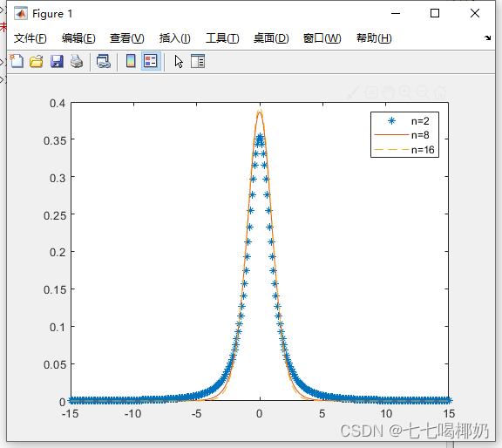This screenshot has height=448, width=502.
Task: Click the y-axis tick label 0.35
Action: [55, 140]
